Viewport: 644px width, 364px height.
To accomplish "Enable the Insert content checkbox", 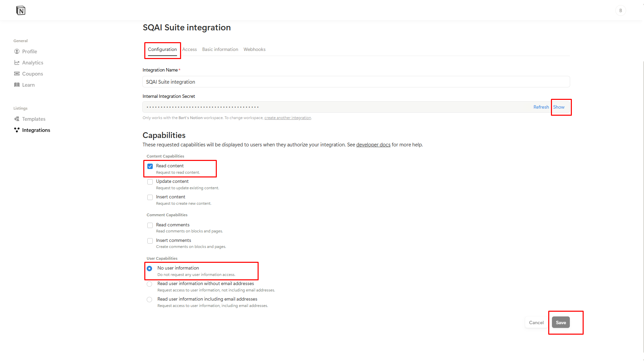I will coord(150,197).
